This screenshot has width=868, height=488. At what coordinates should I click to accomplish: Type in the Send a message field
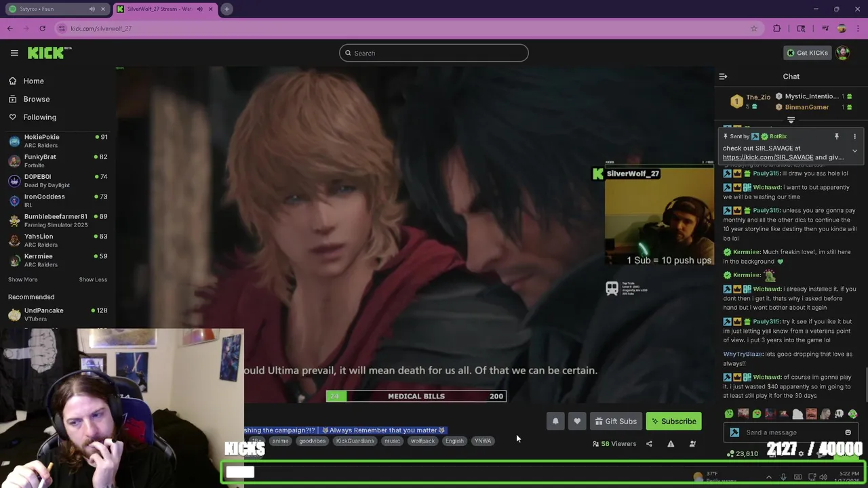[x=792, y=432]
